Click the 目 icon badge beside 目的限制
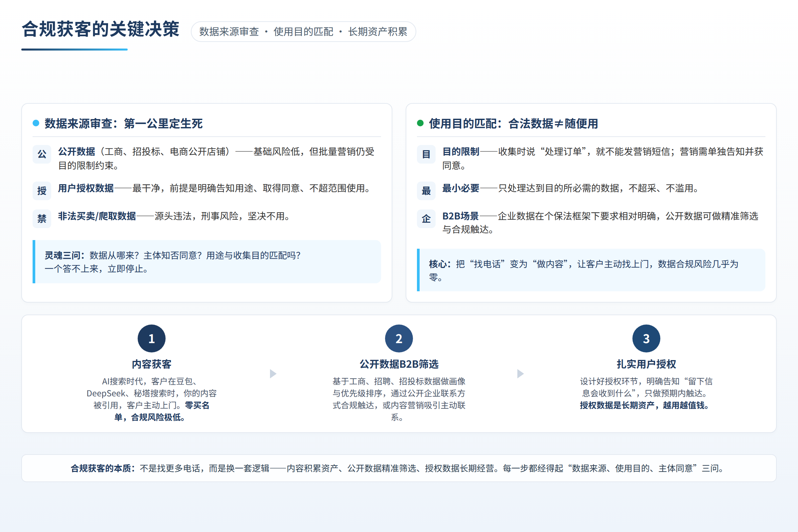This screenshot has height=532, width=798. 426,154
